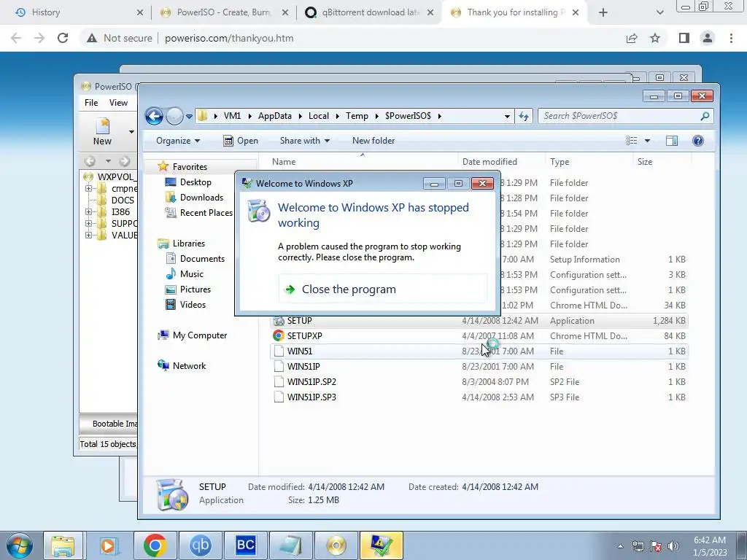Select the SETUP application file

click(x=479, y=321)
